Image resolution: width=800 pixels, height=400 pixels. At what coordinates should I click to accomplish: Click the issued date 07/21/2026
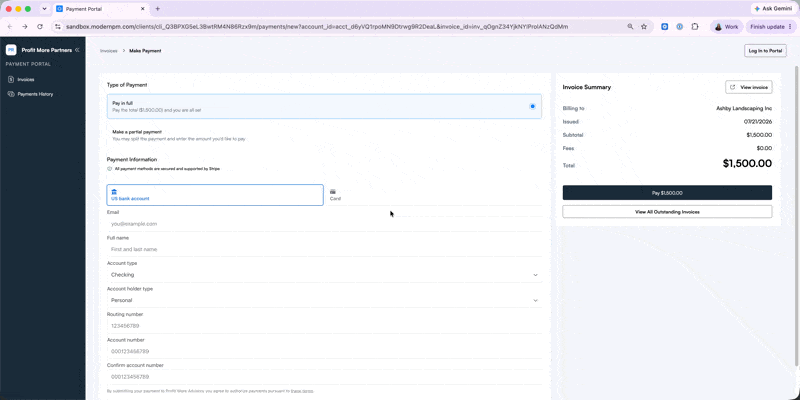pos(758,121)
